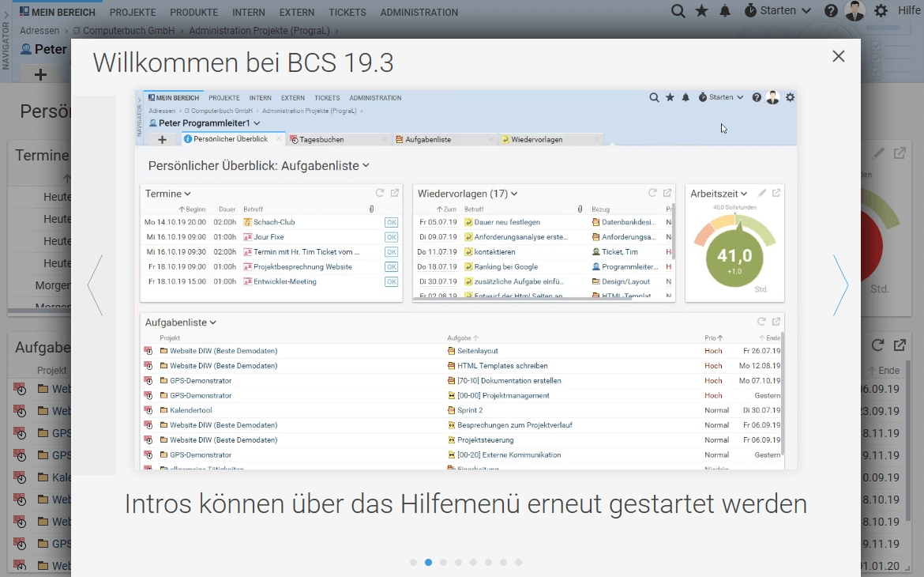Open the INTERN menu
The height and width of the screenshot is (577, 924).
(249, 12)
